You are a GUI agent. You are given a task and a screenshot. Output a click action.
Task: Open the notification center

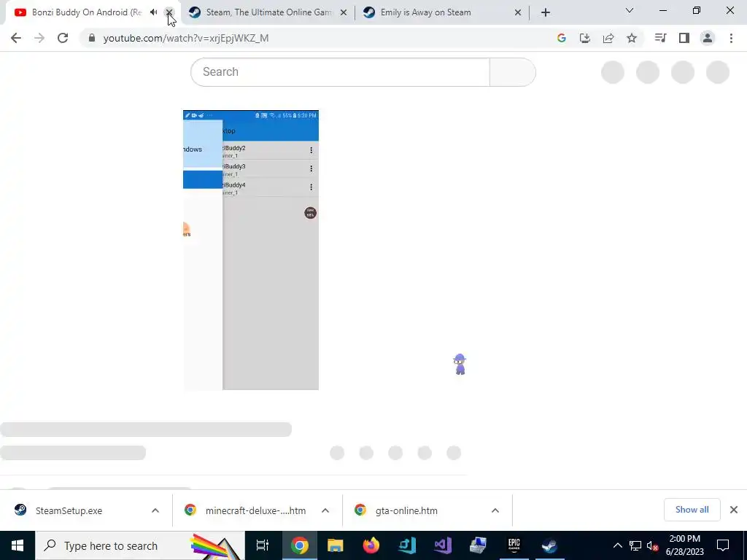pos(723,545)
